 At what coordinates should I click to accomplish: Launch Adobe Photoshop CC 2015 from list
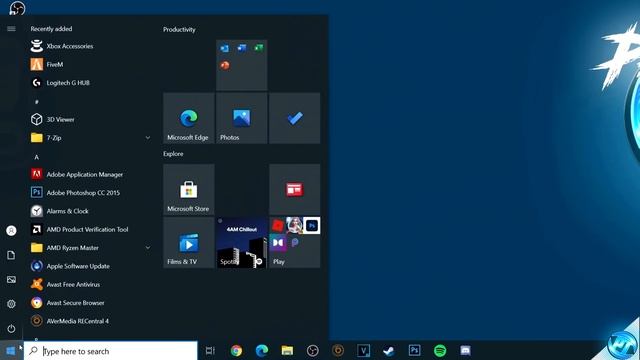click(90, 193)
